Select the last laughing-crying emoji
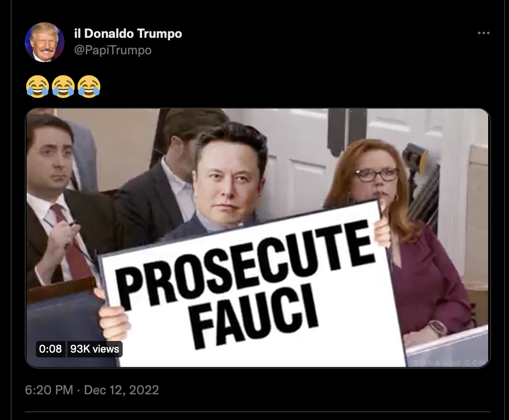Image resolution: width=509 pixels, height=420 pixels. (x=89, y=86)
